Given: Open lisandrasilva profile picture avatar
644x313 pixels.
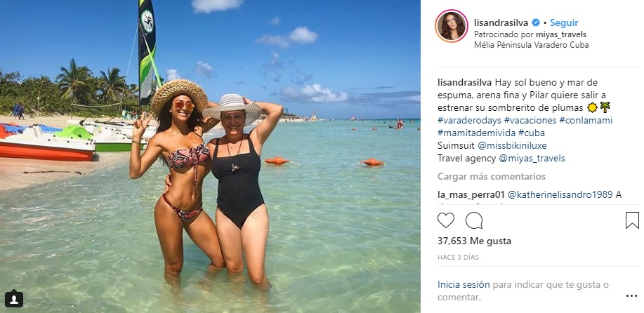Looking at the screenshot, I should (452, 26).
